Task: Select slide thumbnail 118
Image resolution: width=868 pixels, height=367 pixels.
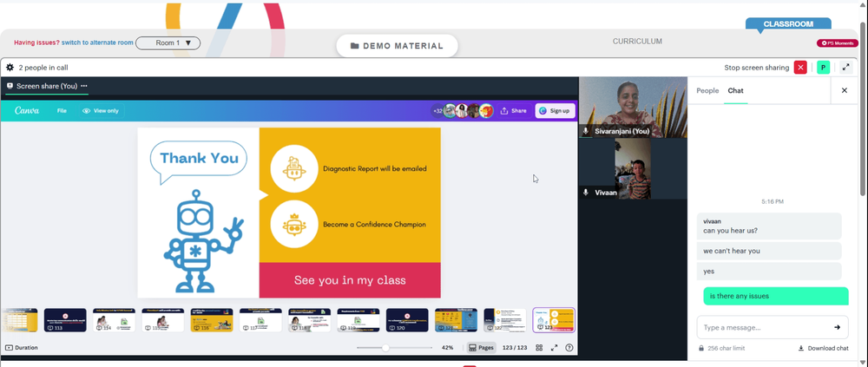Action: [x=310, y=320]
